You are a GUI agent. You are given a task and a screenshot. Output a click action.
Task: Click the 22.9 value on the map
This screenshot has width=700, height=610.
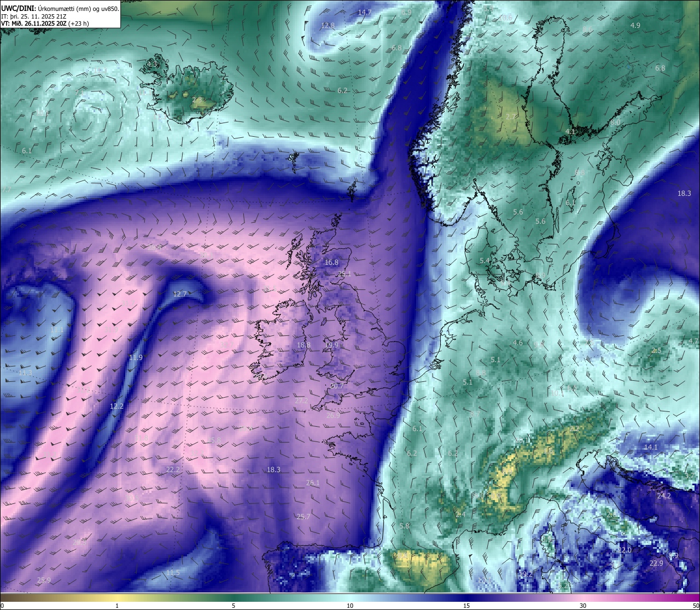(656, 563)
